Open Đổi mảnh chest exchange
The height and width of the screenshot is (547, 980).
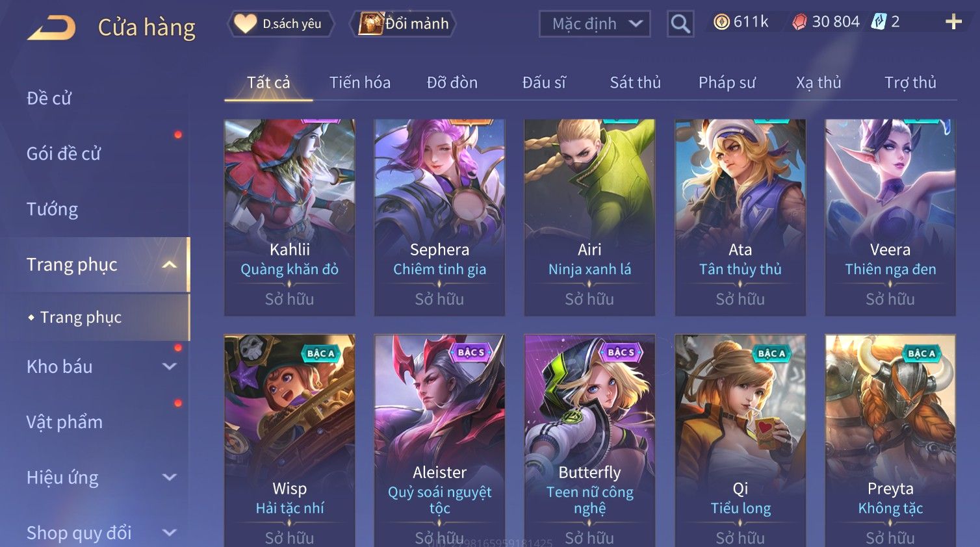coord(403,24)
